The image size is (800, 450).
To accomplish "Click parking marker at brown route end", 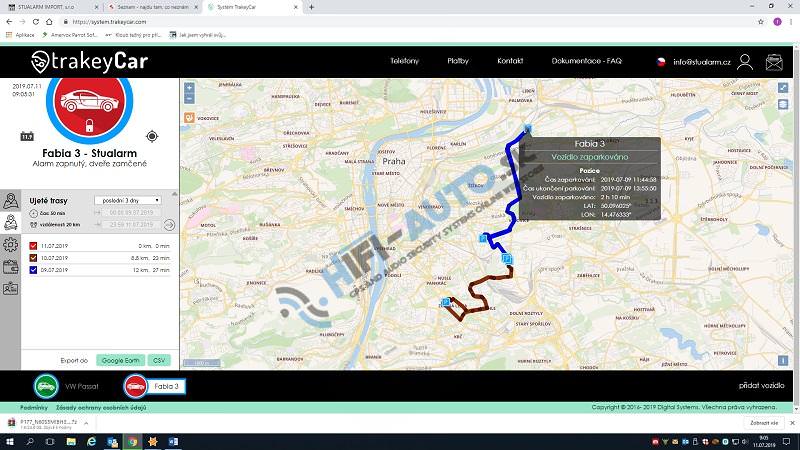I will 445,303.
